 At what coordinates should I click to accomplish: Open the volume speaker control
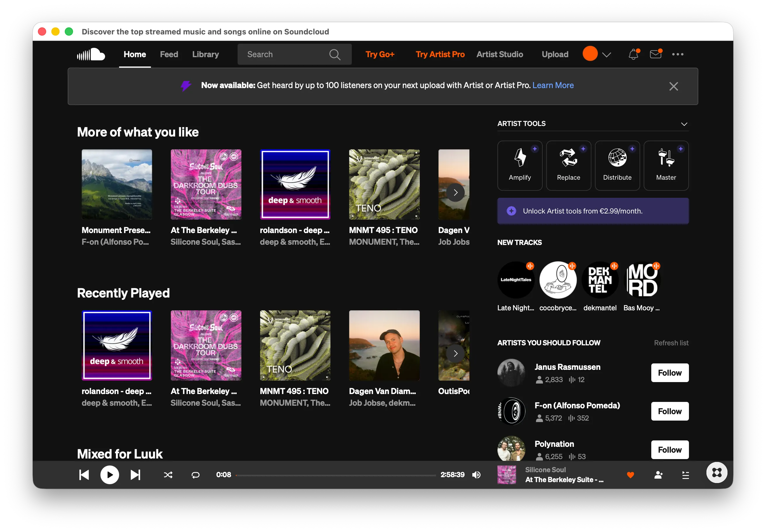click(x=476, y=475)
